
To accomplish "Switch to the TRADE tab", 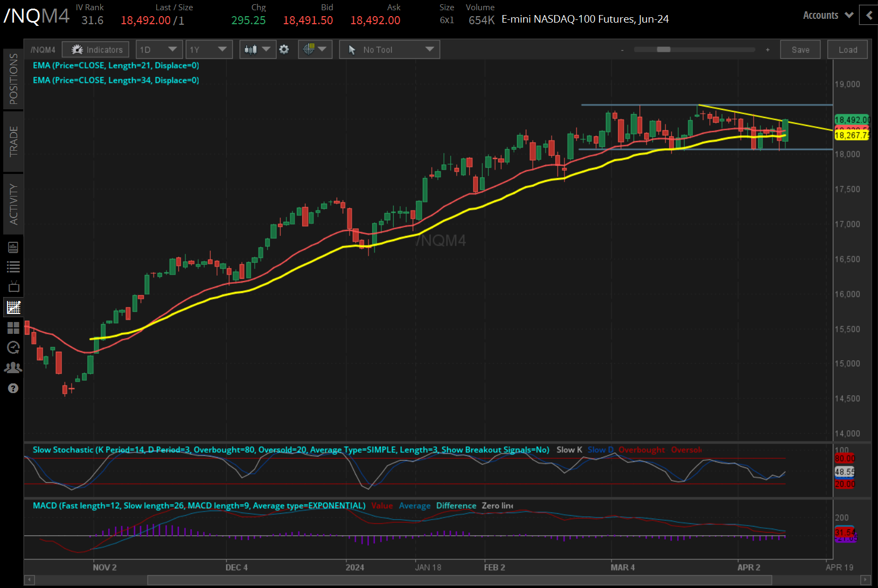I will coord(13,142).
